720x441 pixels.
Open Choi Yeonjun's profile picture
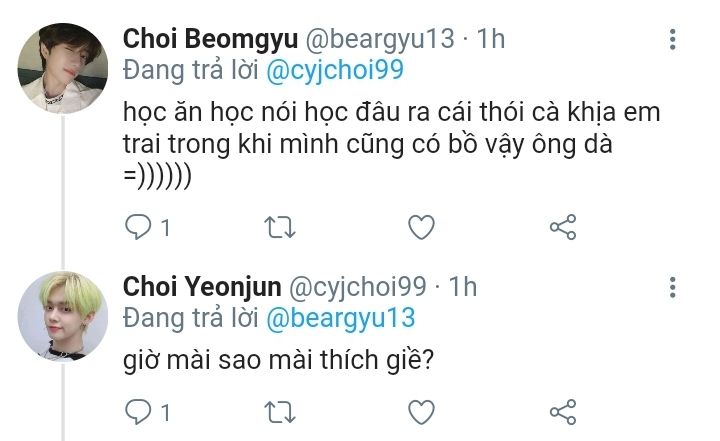[63, 316]
